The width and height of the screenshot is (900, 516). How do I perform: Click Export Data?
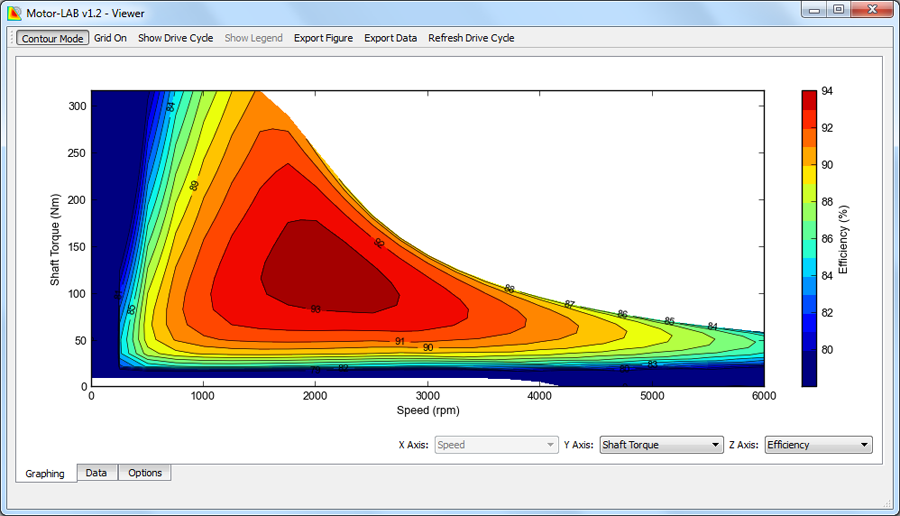point(390,38)
